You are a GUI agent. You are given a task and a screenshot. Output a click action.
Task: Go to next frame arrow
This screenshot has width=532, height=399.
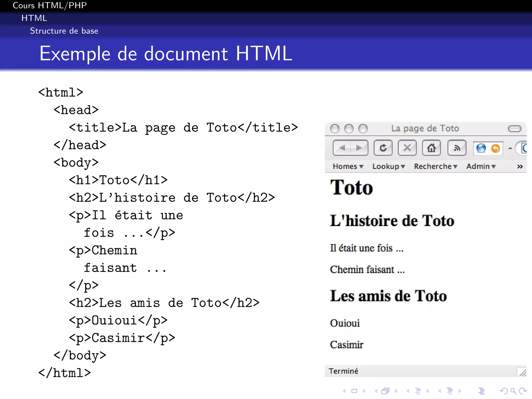click(x=396, y=391)
